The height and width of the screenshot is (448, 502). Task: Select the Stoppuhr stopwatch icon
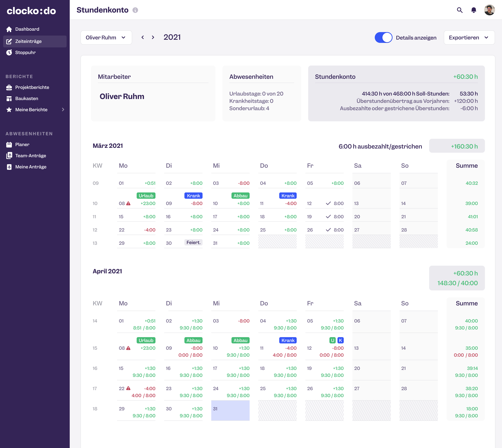9,52
